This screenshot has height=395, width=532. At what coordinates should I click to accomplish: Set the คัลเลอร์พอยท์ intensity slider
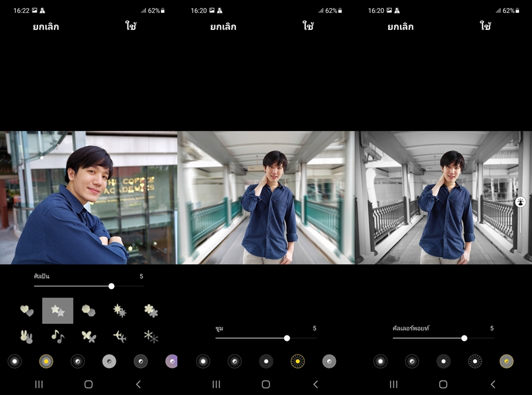click(464, 338)
